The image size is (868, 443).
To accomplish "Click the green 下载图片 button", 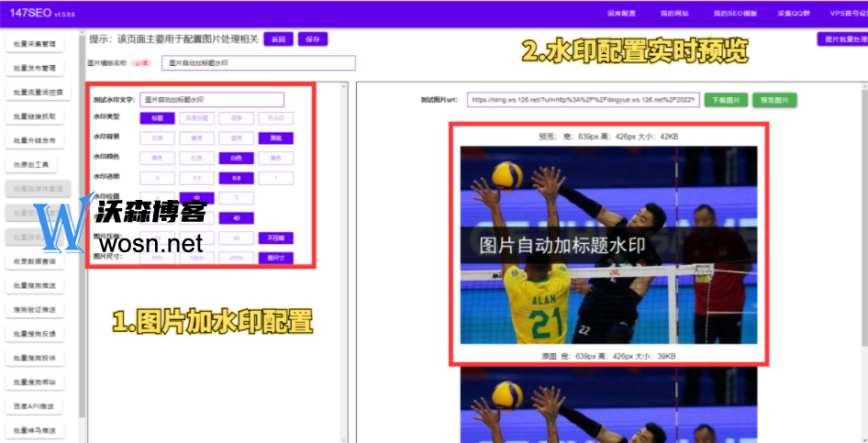I will coord(725,100).
